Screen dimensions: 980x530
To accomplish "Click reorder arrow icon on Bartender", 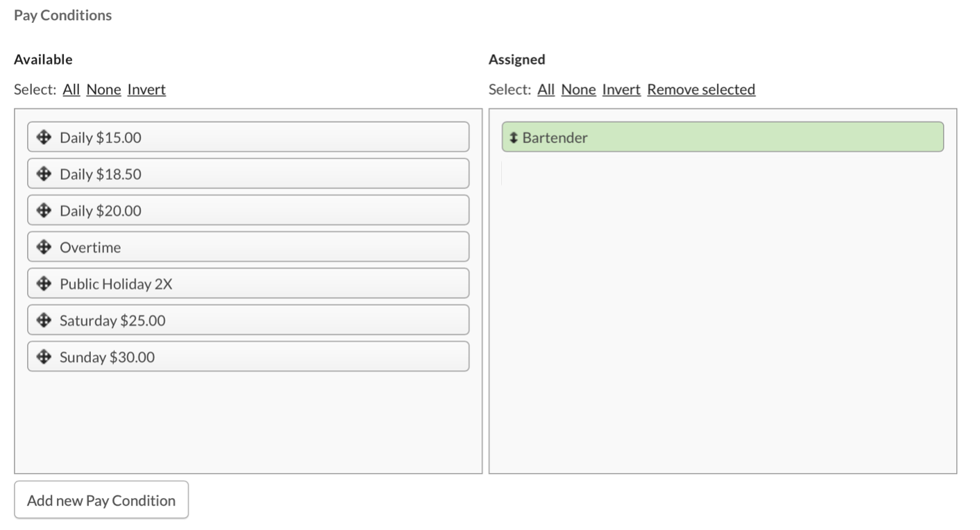I will click(514, 137).
